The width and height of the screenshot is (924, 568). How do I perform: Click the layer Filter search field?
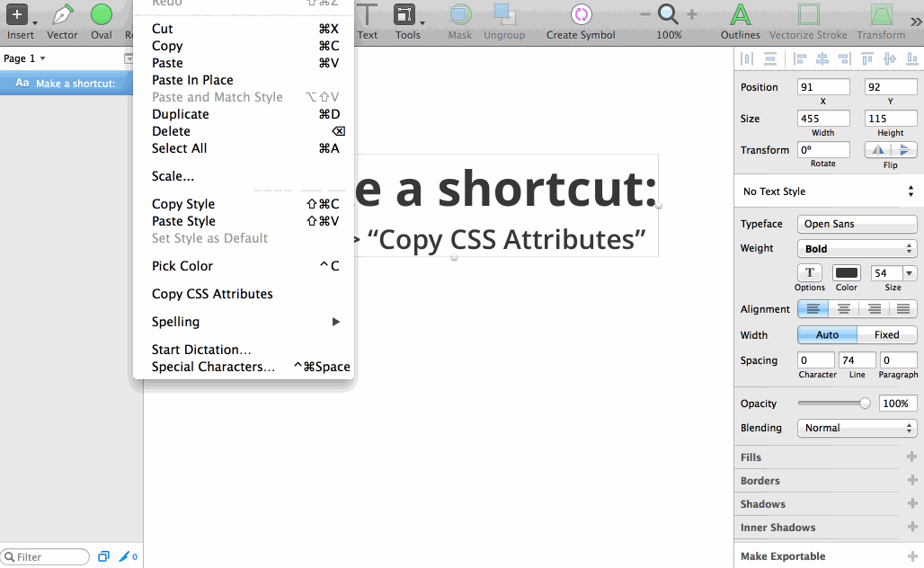[x=45, y=556]
